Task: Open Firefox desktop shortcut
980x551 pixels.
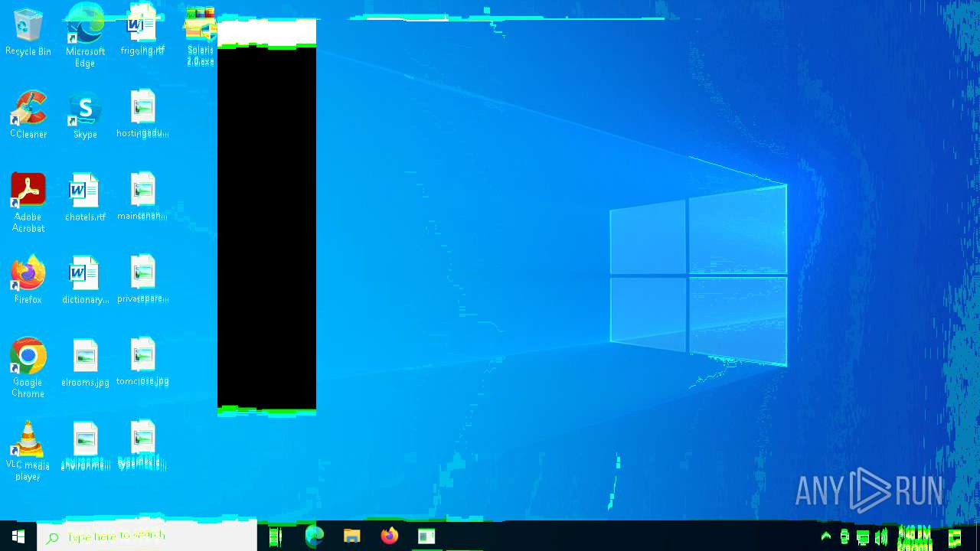Action: point(28,280)
